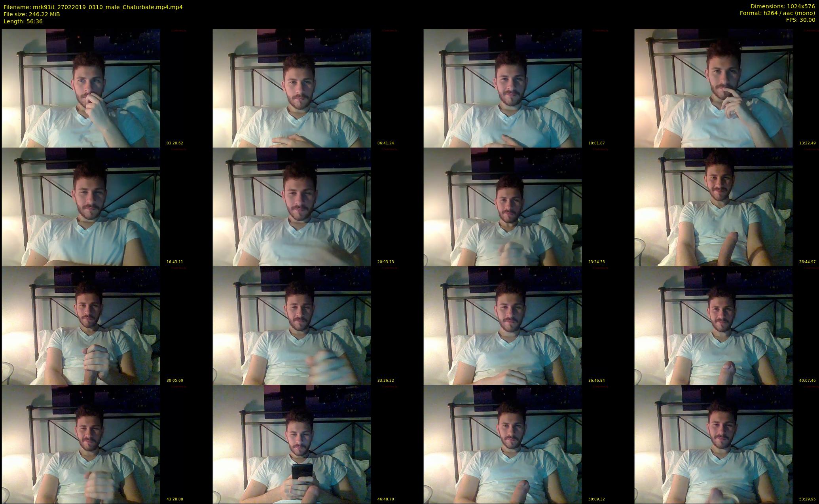
Task: Click the Dimensions 1024x576 text
Action: click(x=782, y=6)
